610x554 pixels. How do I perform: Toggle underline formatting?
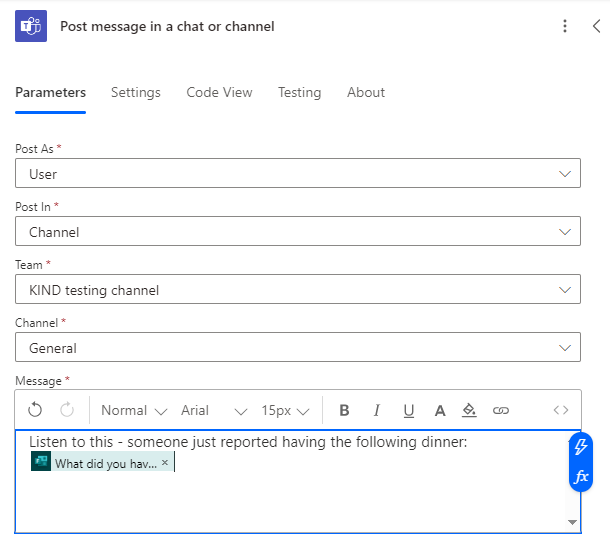pyautogui.click(x=408, y=410)
